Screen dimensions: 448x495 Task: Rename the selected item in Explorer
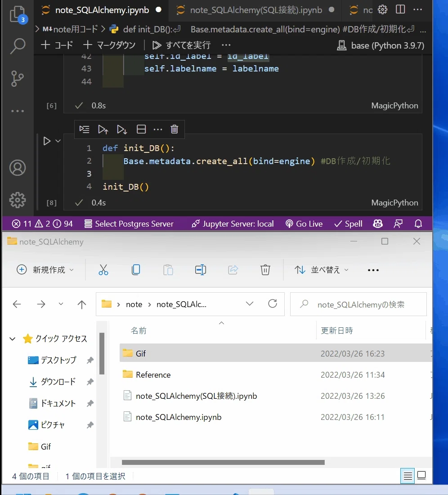pyautogui.click(x=201, y=270)
